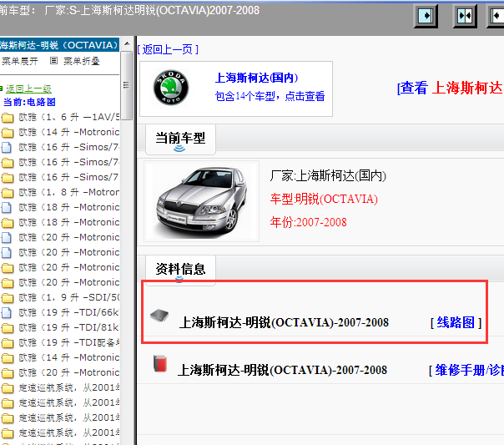504x445 pixels.
Task: Click the Skoda Auto logo
Action: click(x=171, y=88)
